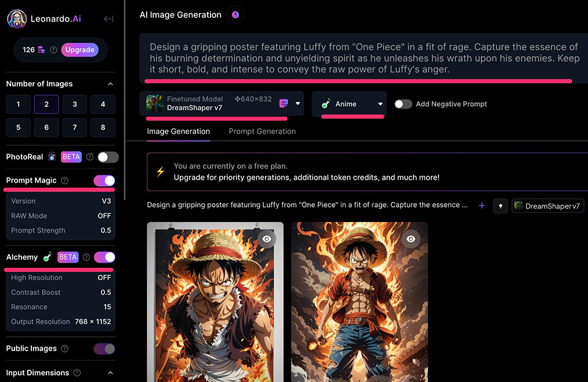Click the Upgrade button
This screenshot has height=382, width=588.
click(x=80, y=50)
